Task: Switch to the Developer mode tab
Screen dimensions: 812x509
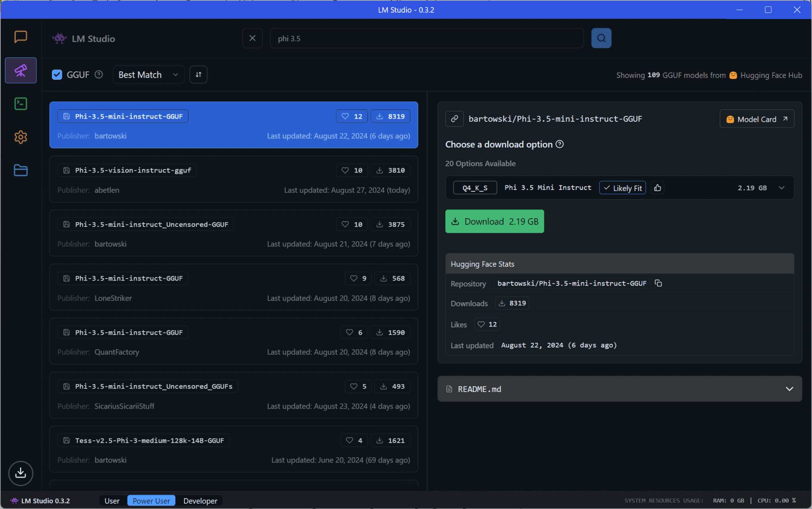Action: (x=200, y=501)
